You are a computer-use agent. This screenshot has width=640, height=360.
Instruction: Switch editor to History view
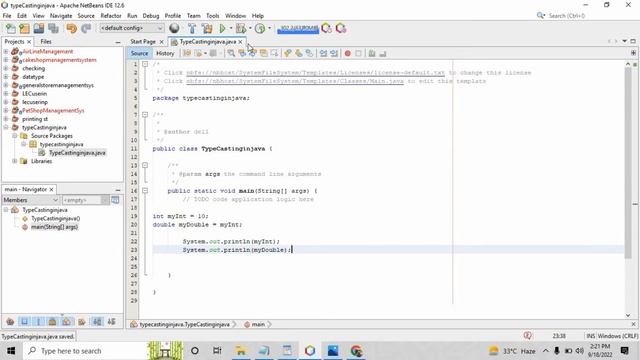coord(165,53)
